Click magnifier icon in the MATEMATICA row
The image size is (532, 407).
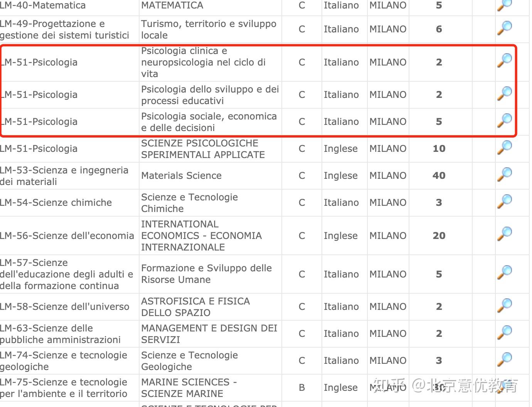click(504, 5)
